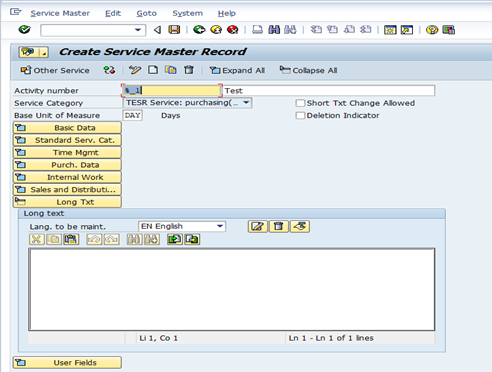Click the Next Page icon
This screenshot has height=372, width=492.
[x=349, y=30]
